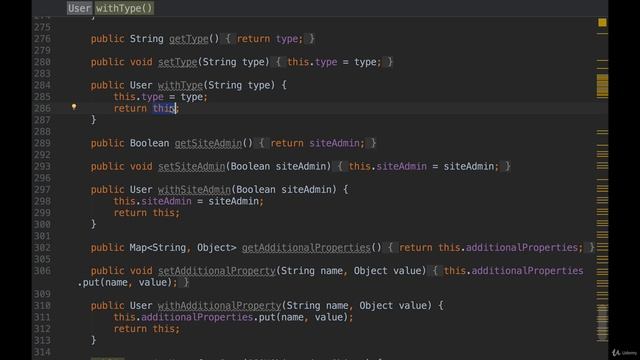Click 'Map<String, Object>' return type on line 302
Viewport: 640px width, 360px height.
(183, 248)
